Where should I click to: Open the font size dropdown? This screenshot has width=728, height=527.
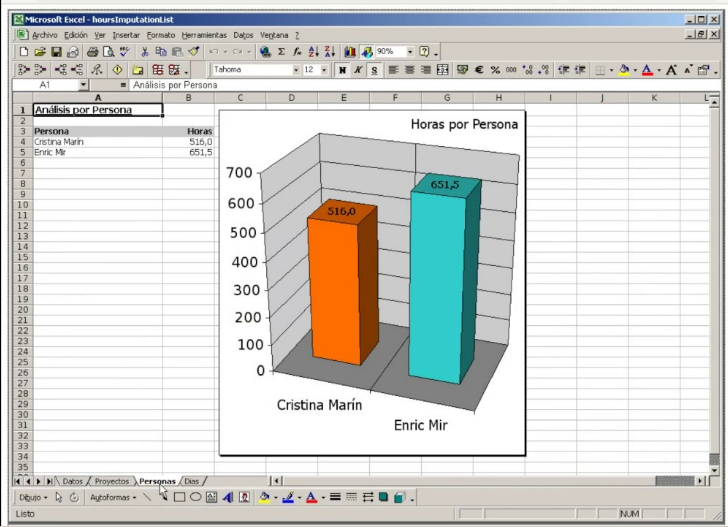325,70
